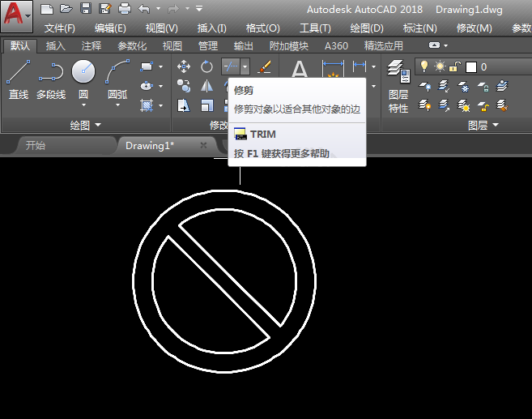Toggle layer freeze sun icon
This screenshot has width=532, height=419.
(x=440, y=66)
